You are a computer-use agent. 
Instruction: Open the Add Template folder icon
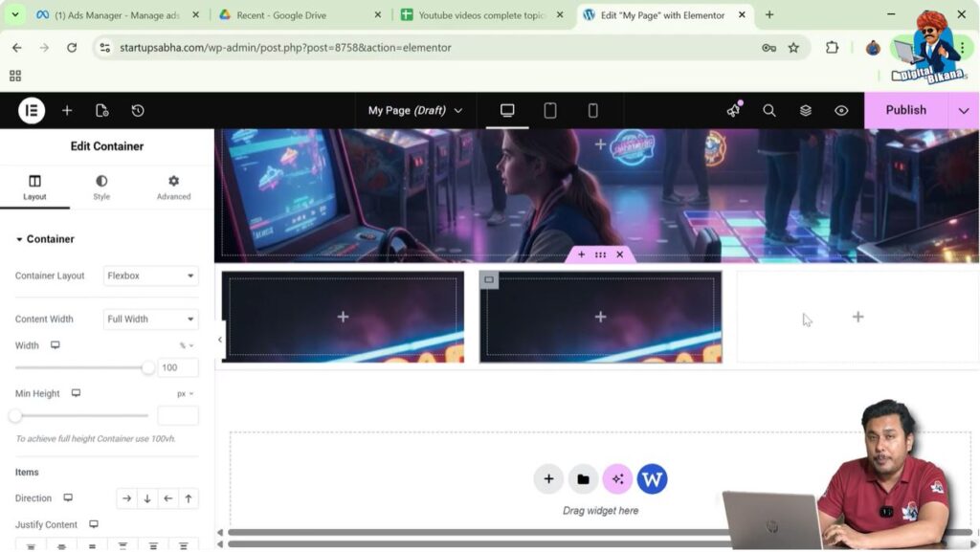(583, 479)
